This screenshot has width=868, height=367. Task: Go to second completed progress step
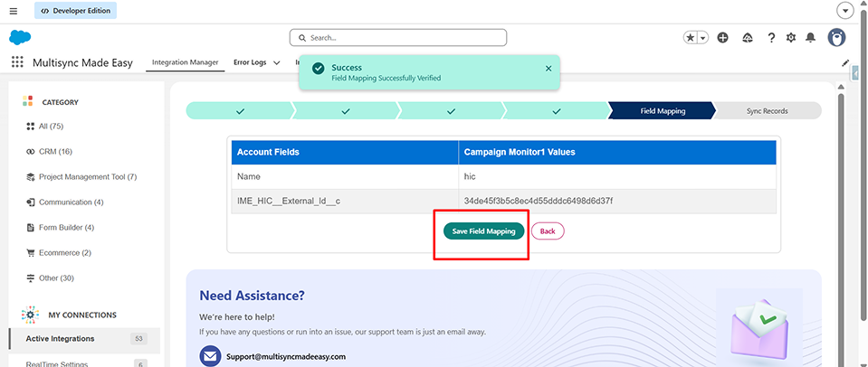pos(345,111)
